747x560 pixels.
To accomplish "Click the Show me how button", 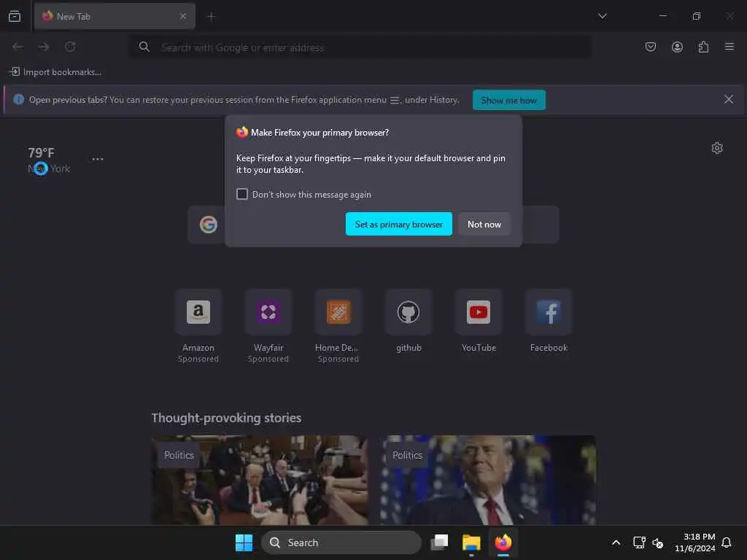I will [508, 100].
